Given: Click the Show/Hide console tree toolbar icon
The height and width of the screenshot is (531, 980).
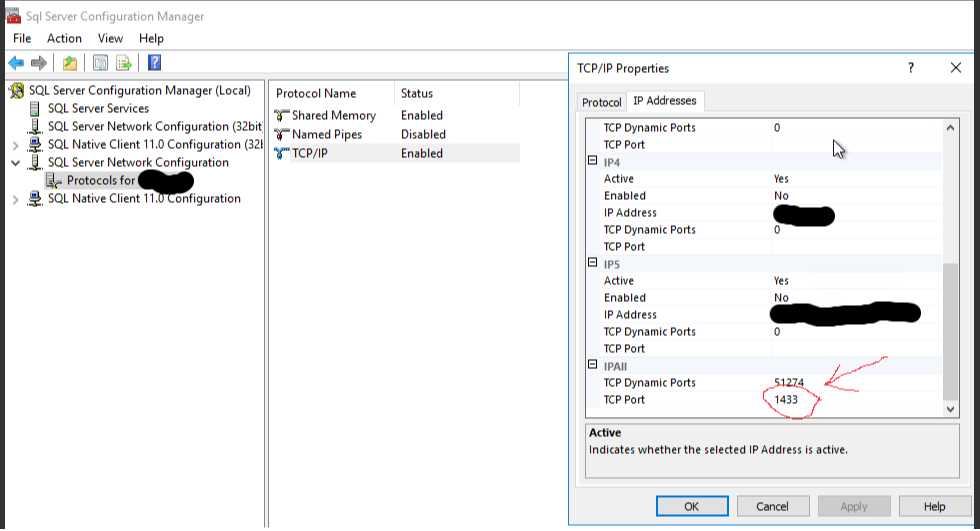Looking at the screenshot, I should coord(100,62).
